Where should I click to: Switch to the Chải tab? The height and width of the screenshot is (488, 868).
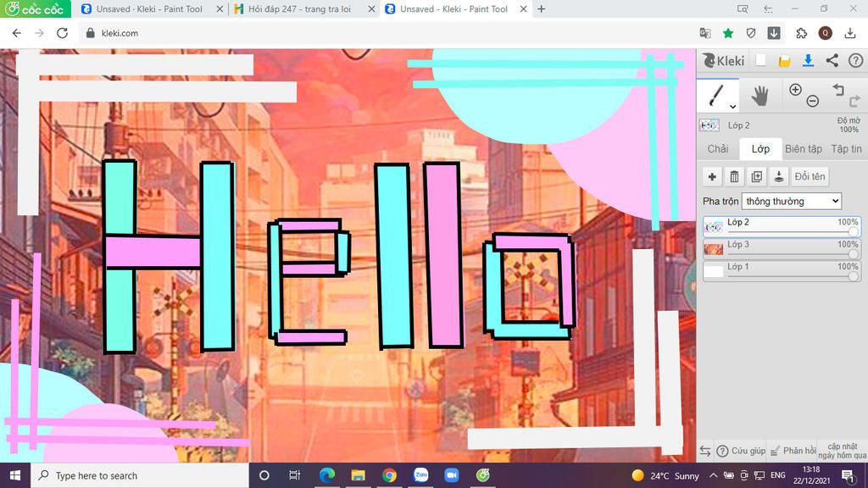coord(718,149)
